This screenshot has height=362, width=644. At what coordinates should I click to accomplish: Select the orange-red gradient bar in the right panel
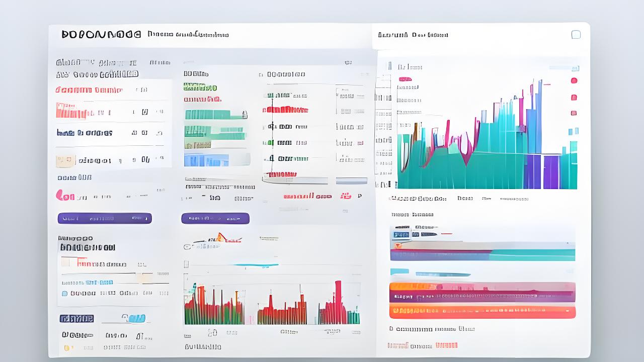(x=482, y=312)
